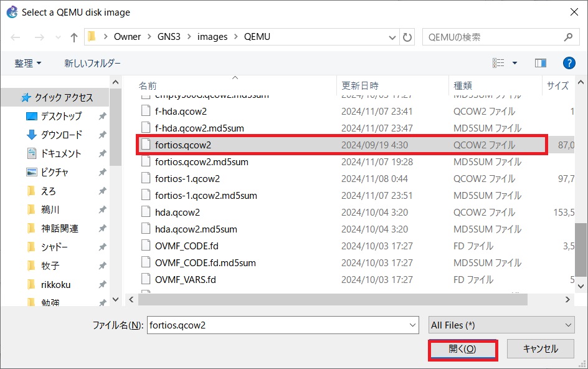
Task: Click the file list scroll down arrow
Action: [581, 286]
